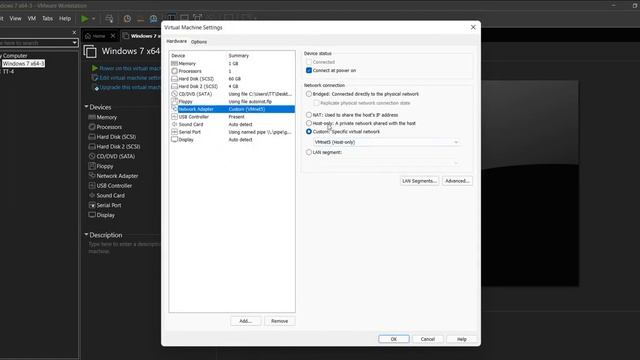This screenshot has height=360, width=640.
Task: Click Power on this virtual machine link
Action: point(130,68)
